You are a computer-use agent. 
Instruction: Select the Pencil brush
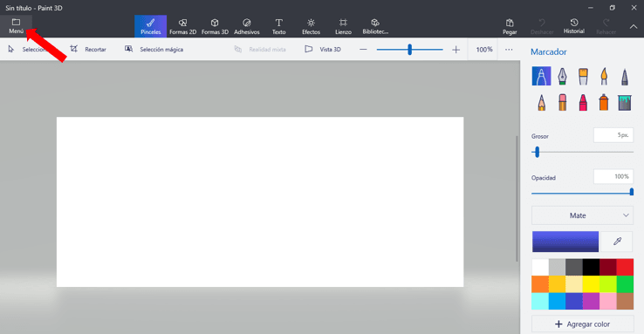point(541,102)
